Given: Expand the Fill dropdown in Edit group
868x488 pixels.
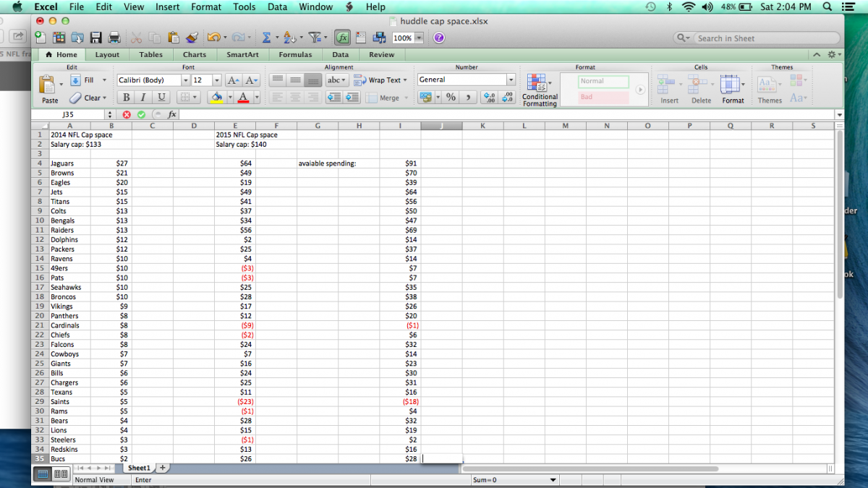Looking at the screenshot, I should pyautogui.click(x=104, y=80).
